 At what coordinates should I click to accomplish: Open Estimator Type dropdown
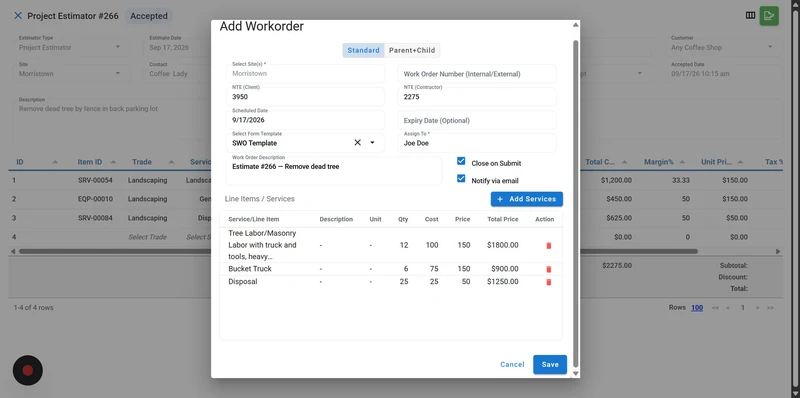click(71, 47)
